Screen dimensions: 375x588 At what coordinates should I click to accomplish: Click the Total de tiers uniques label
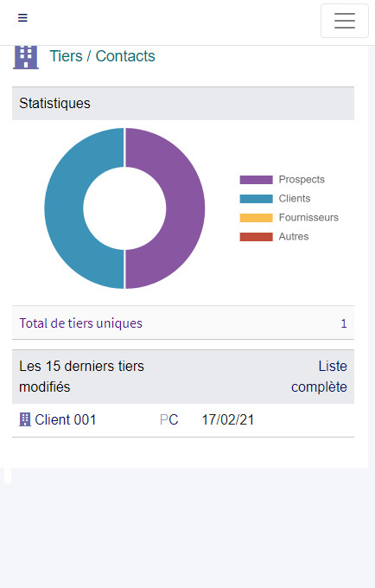(x=81, y=323)
